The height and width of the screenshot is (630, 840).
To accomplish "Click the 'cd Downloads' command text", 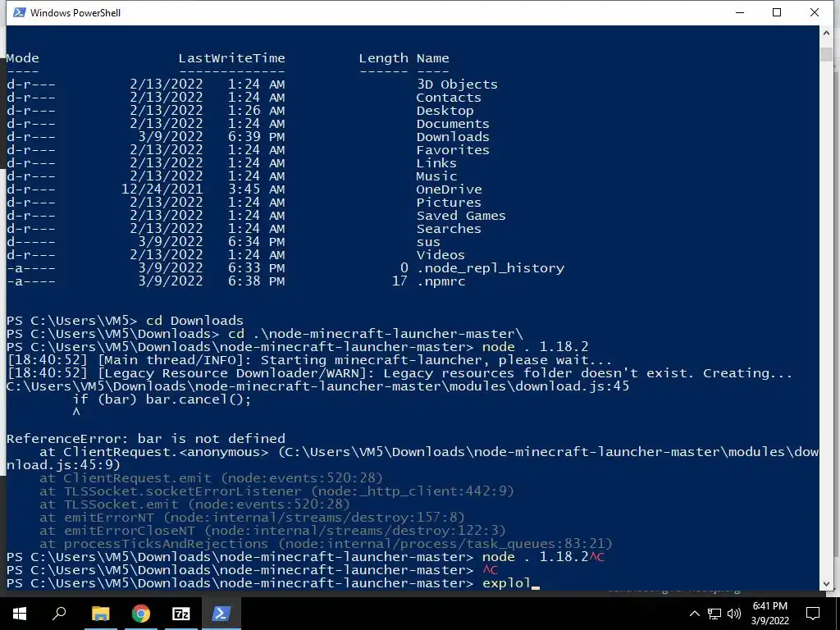I will 194,321.
